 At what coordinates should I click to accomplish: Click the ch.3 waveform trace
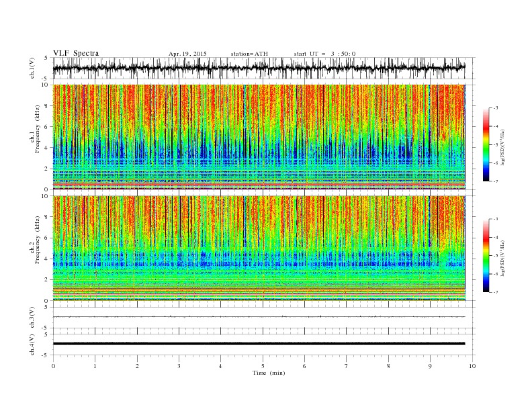(259, 317)
